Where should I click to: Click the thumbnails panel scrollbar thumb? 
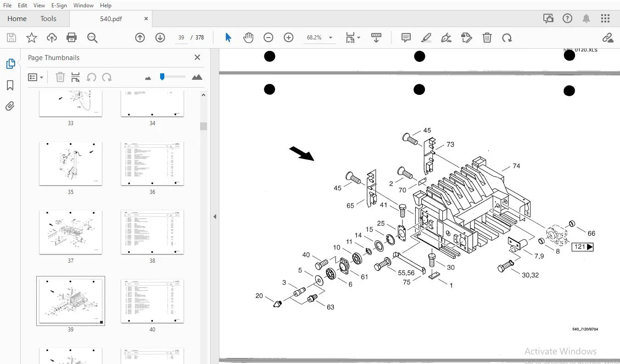(x=203, y=126)
